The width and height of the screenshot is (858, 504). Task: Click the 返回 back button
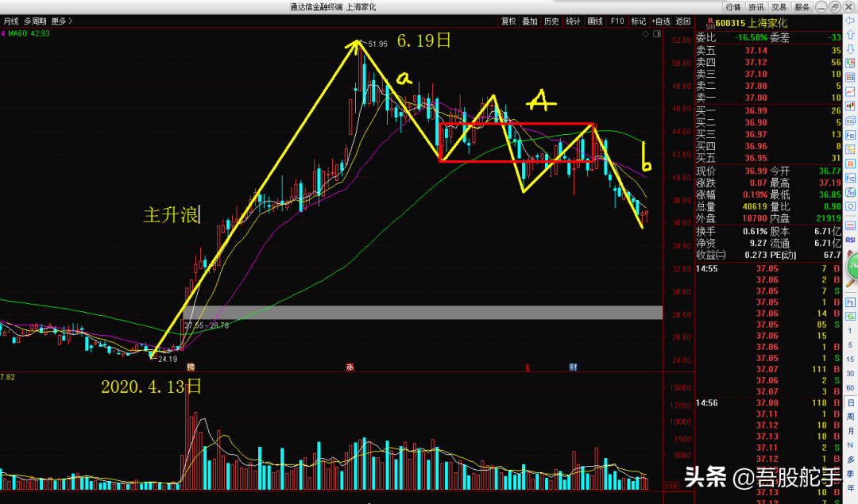tap(683, 21)
